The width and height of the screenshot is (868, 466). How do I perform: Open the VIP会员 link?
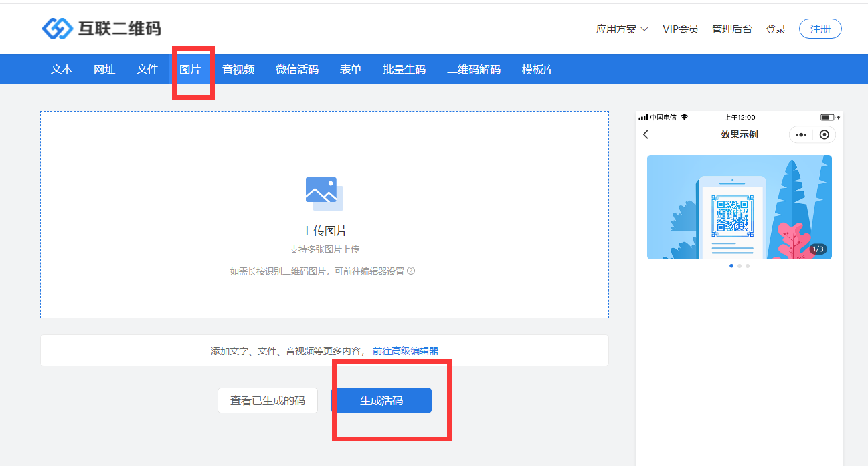coord(680,29)
